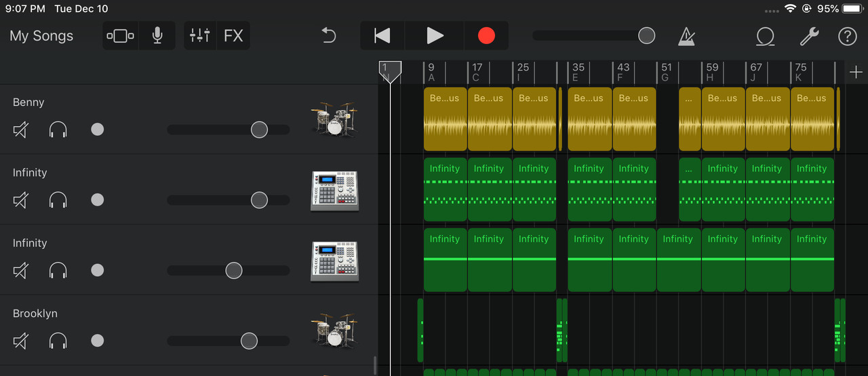Open the Loop Browser
This screenshot has height=376, width=868.
(x=766, y=36)
